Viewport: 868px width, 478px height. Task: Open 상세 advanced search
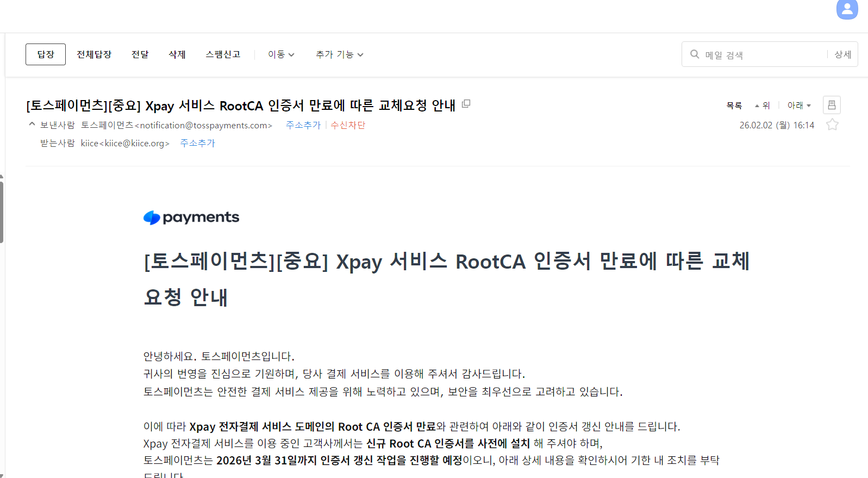pyautogui.click(x=843, y=54)
